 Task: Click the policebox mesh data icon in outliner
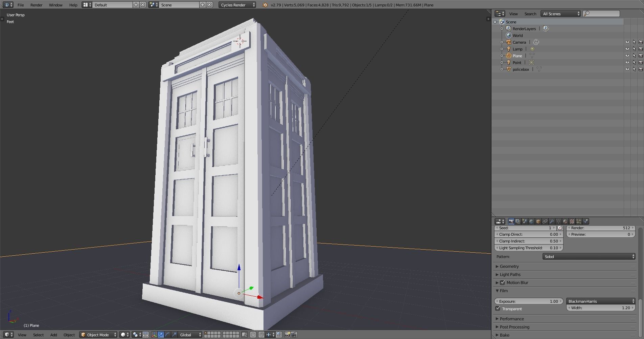point(539,69)
